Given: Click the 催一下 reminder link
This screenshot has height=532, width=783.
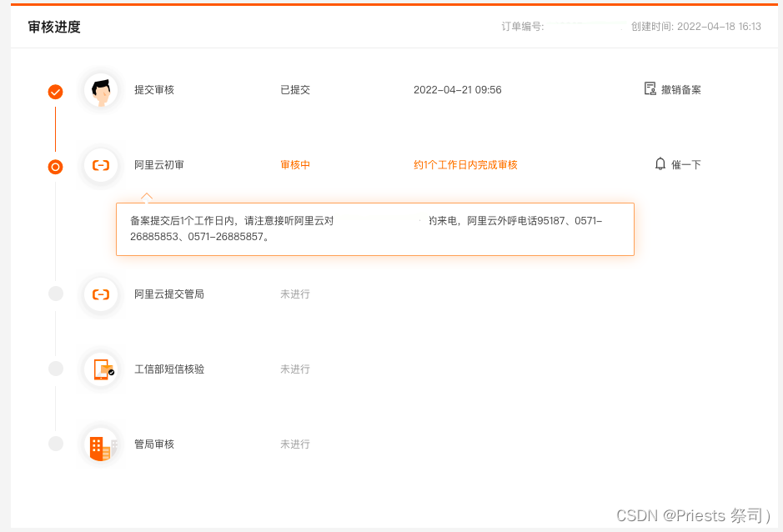Looking at the screenshot, I should 686,165.
